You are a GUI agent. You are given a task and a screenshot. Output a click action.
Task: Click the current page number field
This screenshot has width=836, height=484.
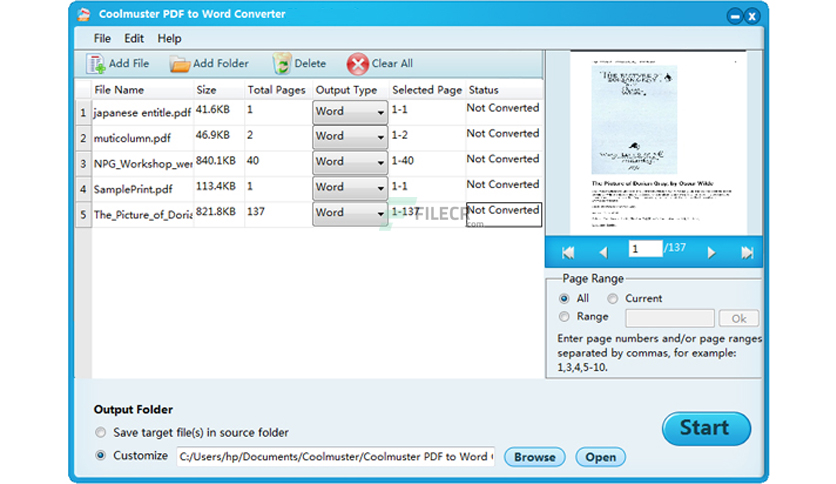tap(645, 248)
